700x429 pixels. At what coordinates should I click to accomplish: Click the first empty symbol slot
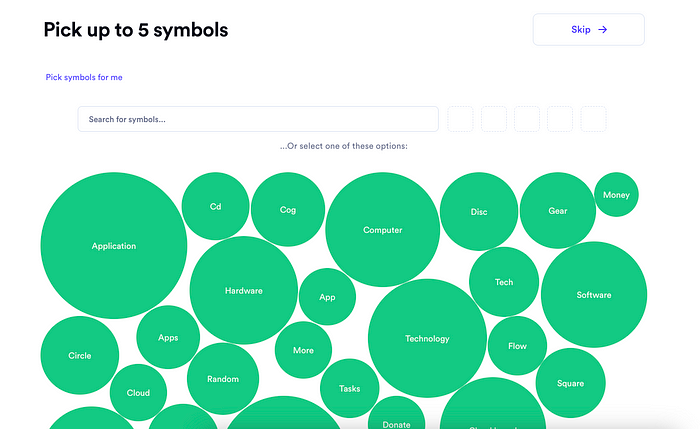point(460,119)
